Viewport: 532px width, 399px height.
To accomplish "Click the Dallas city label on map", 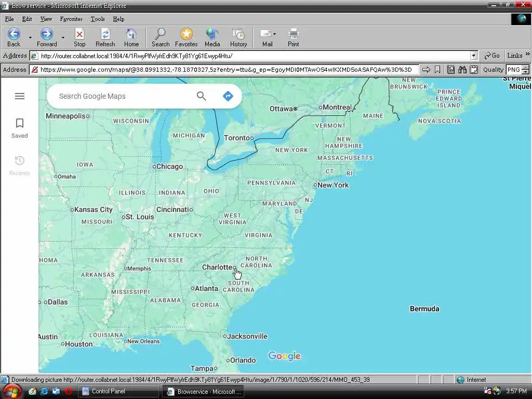I will (x=57, y=302).
